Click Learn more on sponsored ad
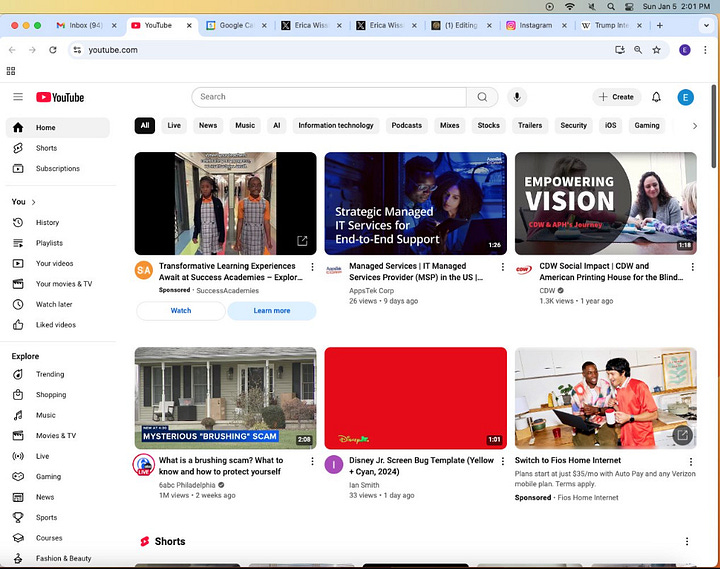Image resolution: width=720 pixels, height=569 pixels. 272,311
